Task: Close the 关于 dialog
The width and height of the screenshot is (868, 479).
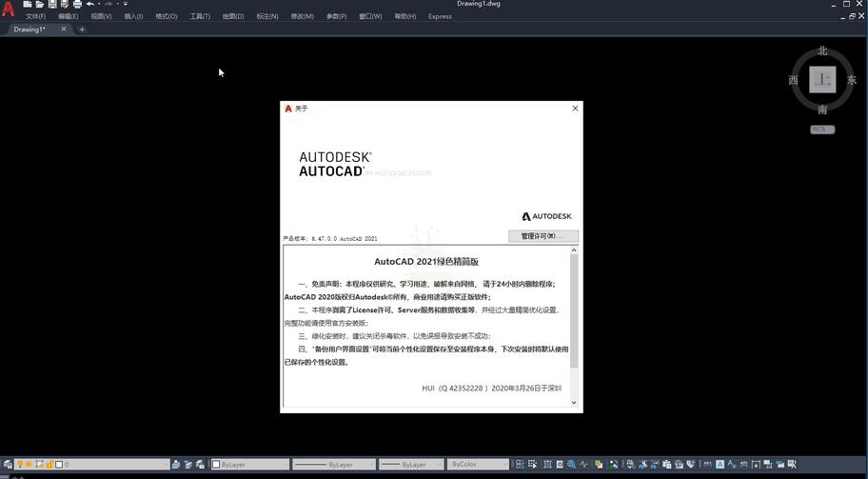Action: coord(575,109)
